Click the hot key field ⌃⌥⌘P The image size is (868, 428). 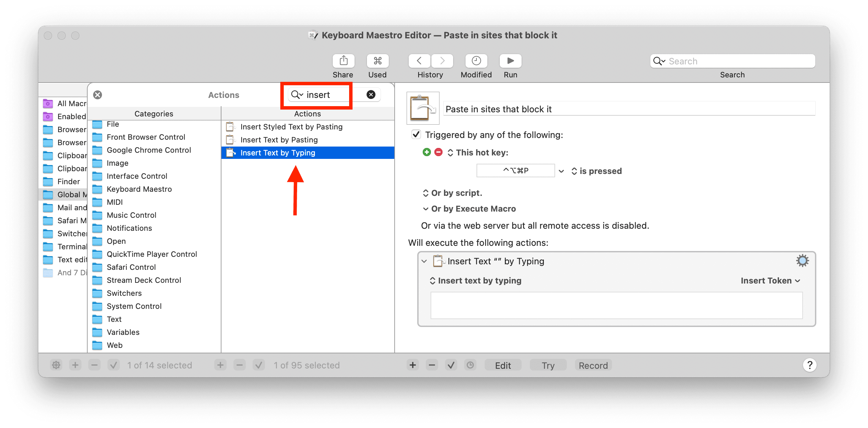tap(515, 171)
